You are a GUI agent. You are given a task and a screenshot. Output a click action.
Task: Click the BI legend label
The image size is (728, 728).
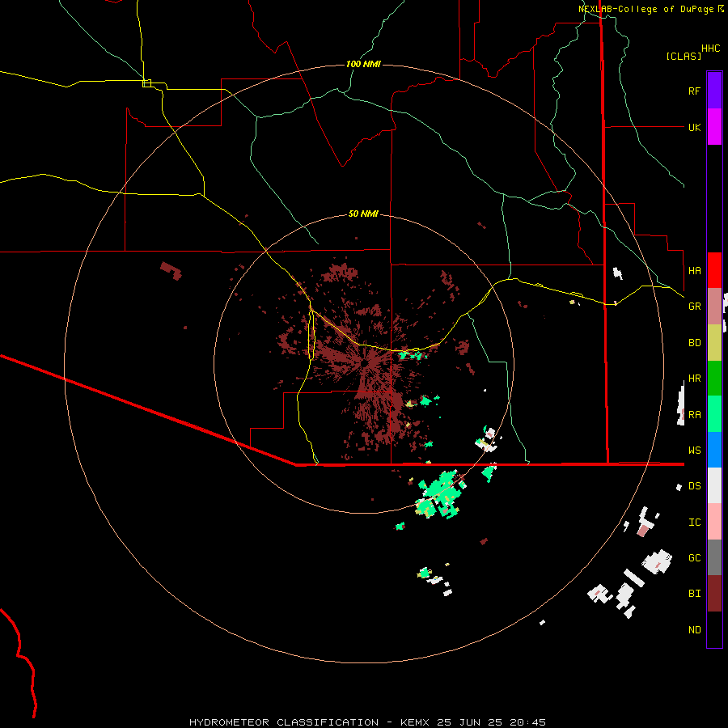tap(694, 594)
